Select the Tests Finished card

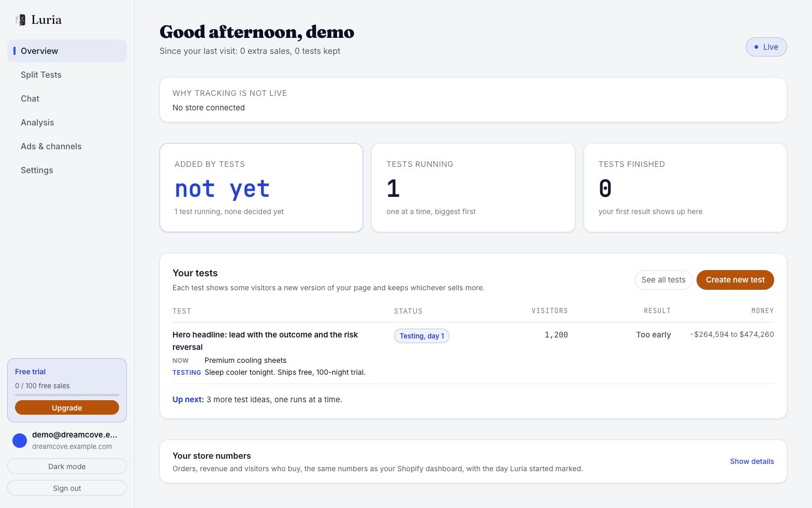click(x=685, y=188)
